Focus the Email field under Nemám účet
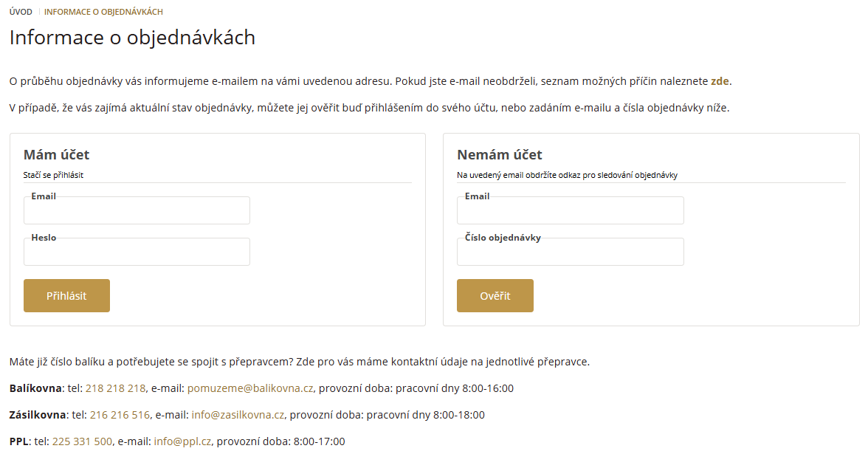 point(570,211)
